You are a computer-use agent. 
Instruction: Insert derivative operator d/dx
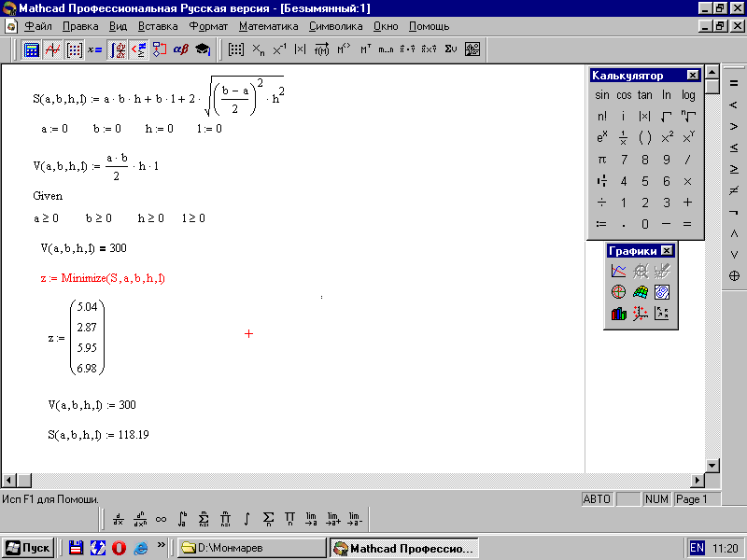pos(119,519)
